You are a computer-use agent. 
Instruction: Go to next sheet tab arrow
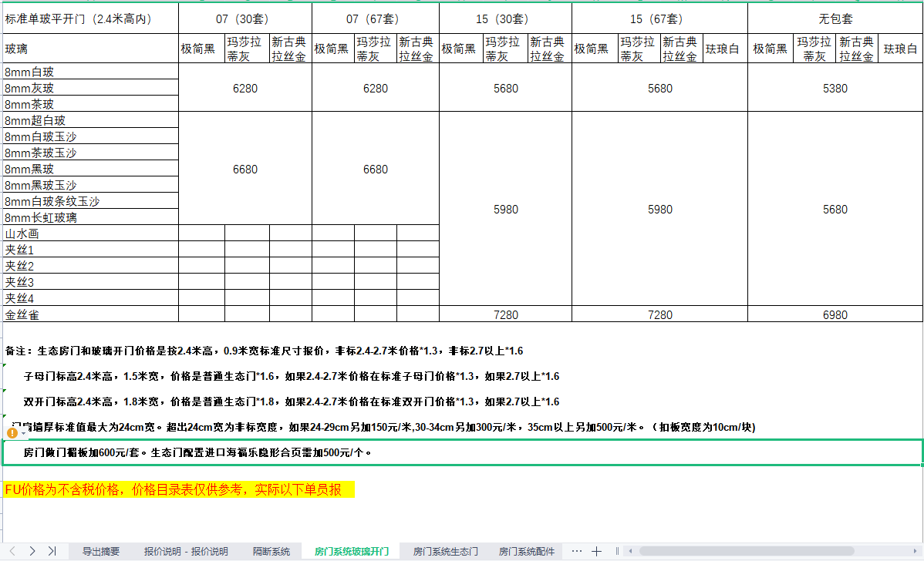[32, 551]
